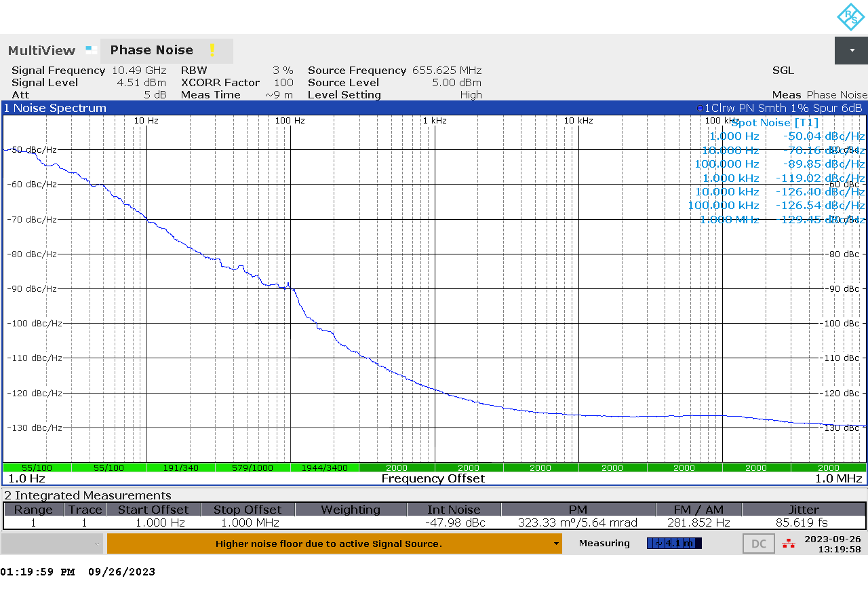The image size is (868, 589).
Task: Click the Att 5 dB value
Action: [x=155, y=95]
